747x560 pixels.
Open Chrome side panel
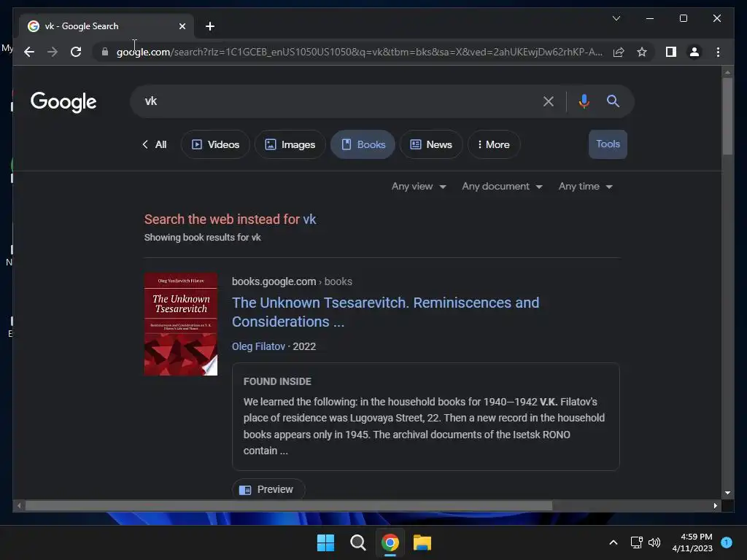[671, 52]
